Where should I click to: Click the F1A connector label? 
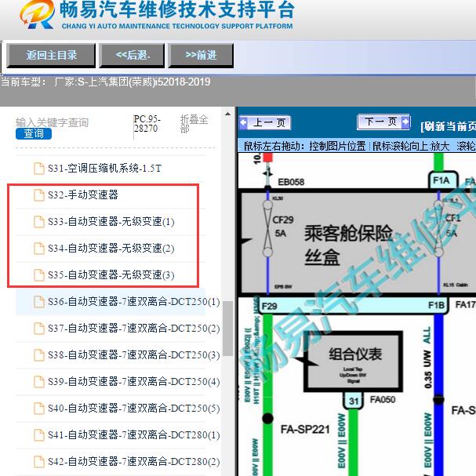pos(441,180)
